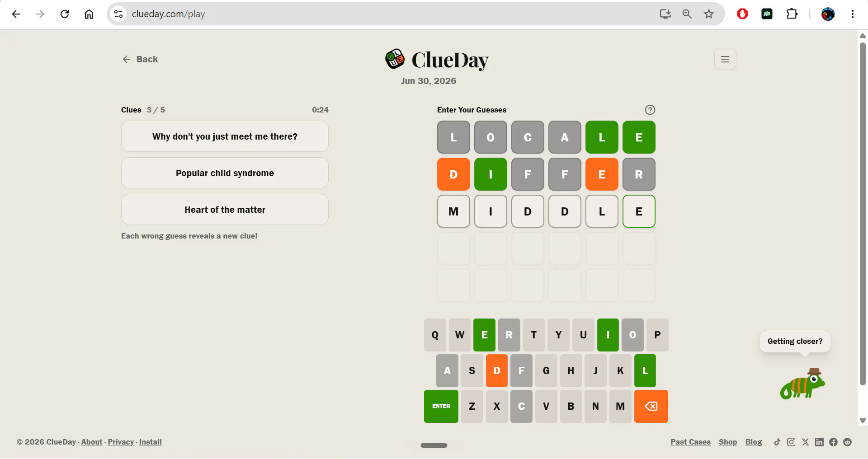Image resolution: width=868 pixels, height=459 pixels.
Task: Open the Blog link
Action: click(754, 442)
